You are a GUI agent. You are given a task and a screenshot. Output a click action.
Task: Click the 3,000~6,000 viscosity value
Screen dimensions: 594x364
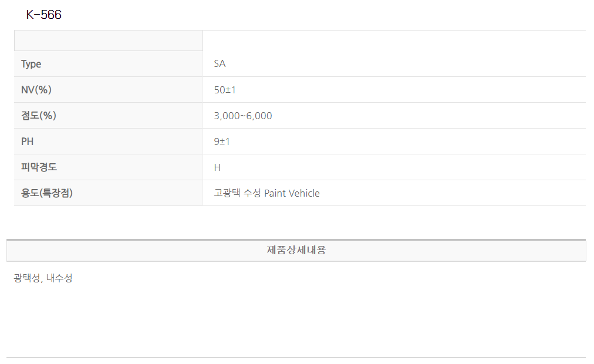point(243,116)
